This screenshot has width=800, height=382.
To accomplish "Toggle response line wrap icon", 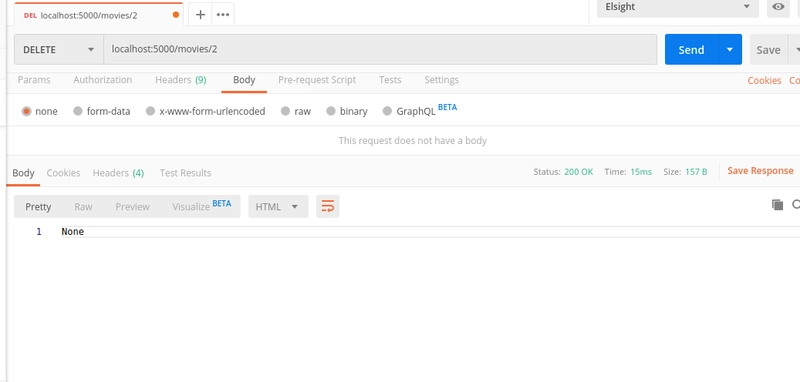I will coord(328,207).
